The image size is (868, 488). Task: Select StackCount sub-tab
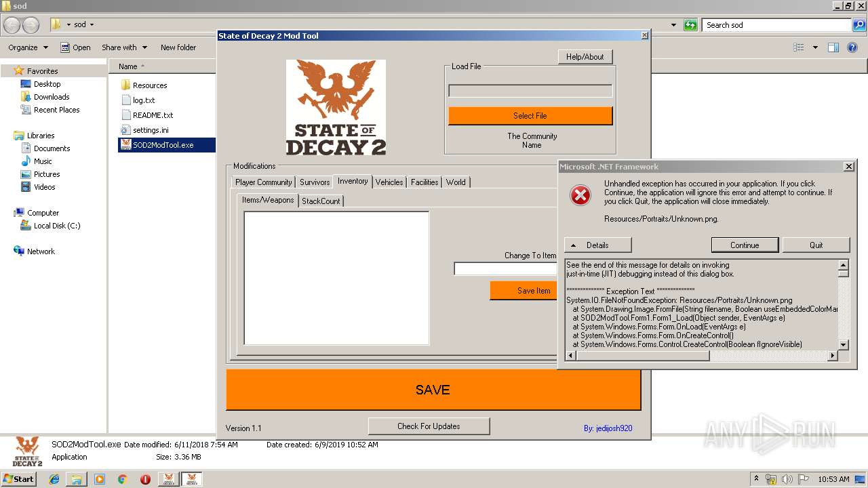pyautogui.click(x=321, y=201)
